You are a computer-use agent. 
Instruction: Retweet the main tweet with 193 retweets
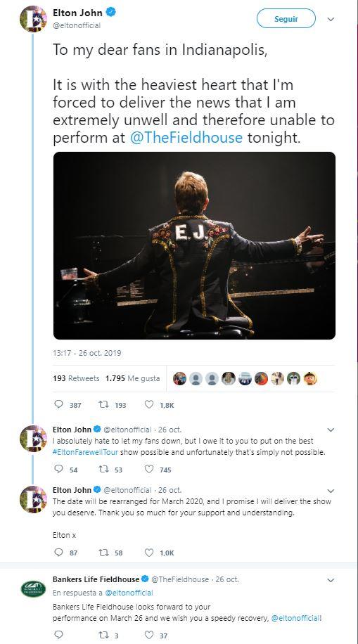coord(103,404)
